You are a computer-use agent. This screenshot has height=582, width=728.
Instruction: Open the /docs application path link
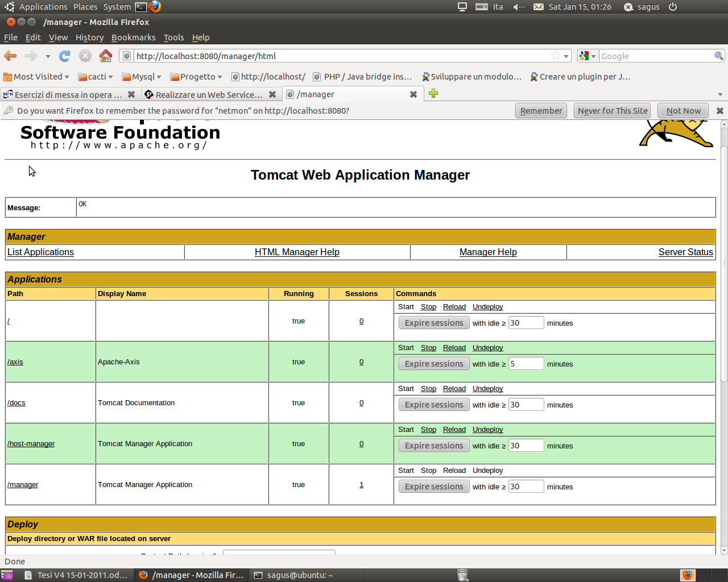coord(16,403)
